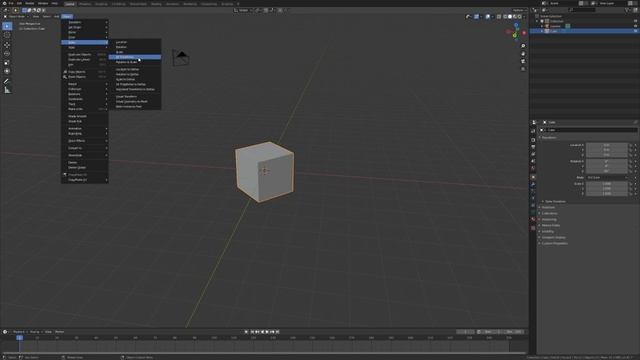Hide Collection in outliner via eye
This screenshot has height=360, width=640.
click(635, 21)
